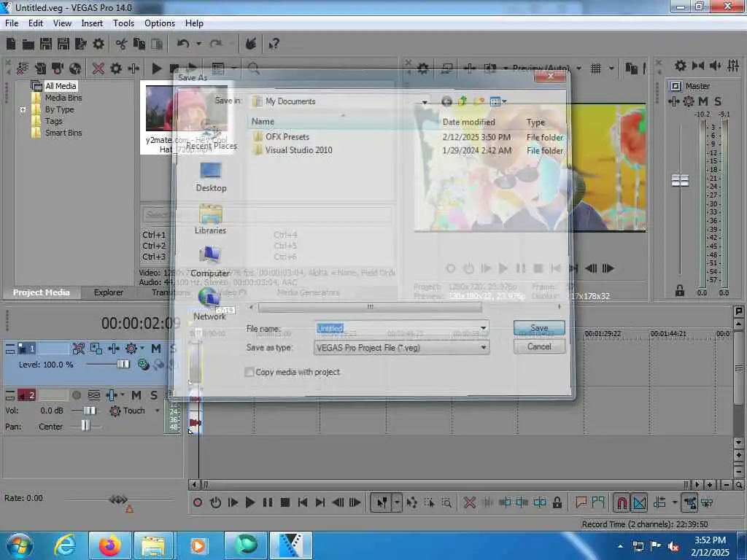Click the Undo arrow icon
747x560 pixels.
click(183, 44)
